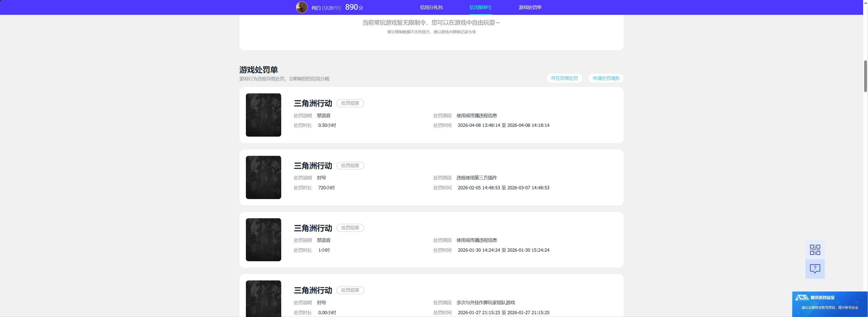
Task: Switch to the 信用分礼包 tab
Action: (431, 7)
